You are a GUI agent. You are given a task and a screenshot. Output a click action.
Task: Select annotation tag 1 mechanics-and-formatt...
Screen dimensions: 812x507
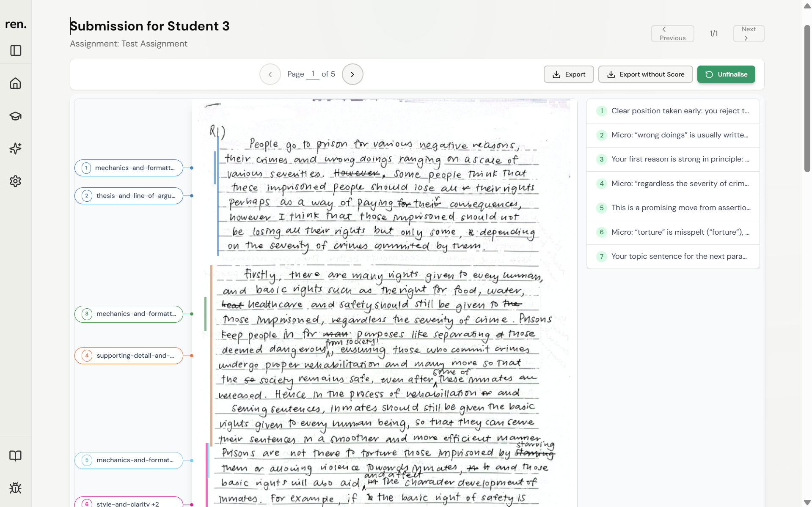coord(129,168)
